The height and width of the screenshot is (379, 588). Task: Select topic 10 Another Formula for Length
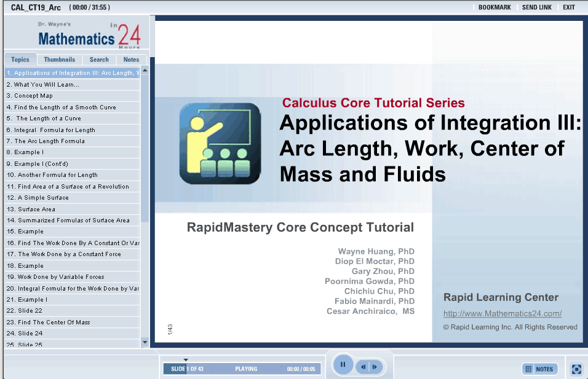[73, 175]
